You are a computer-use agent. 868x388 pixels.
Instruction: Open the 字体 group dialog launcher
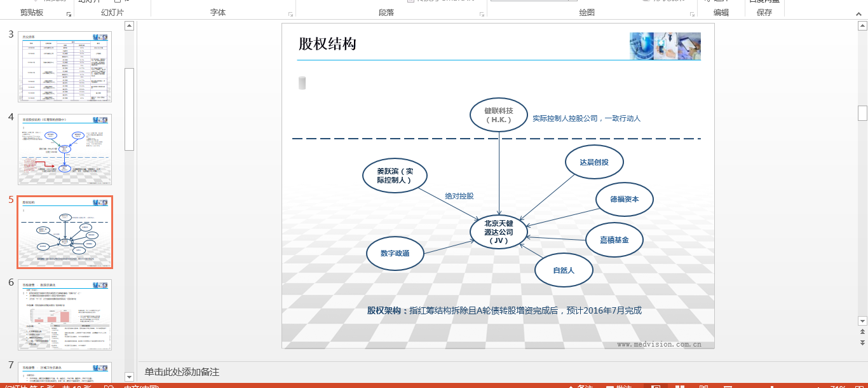[291, 13]
